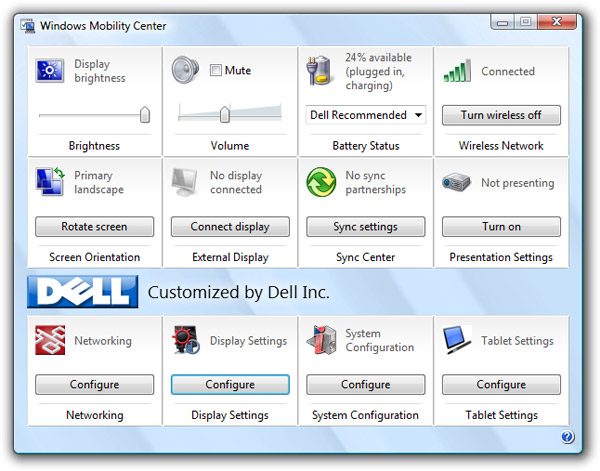600x471 pixels.
Task: Click the display brightness sun icon
Action: click(x=49, y=70)
